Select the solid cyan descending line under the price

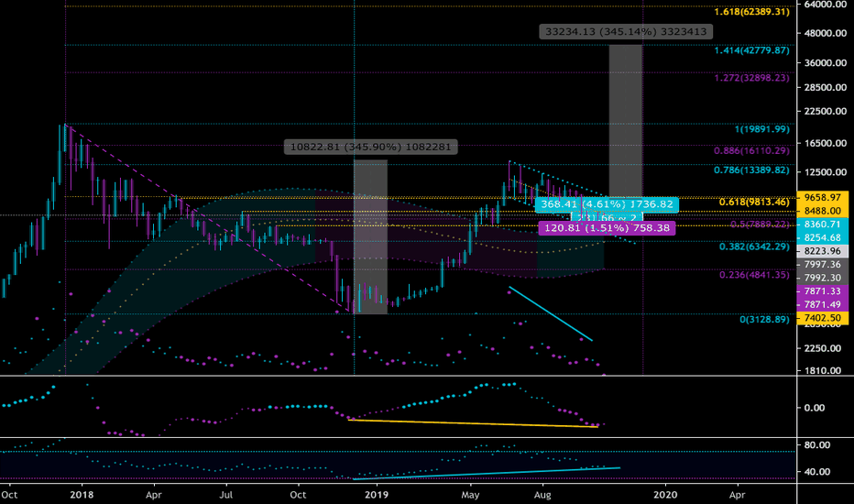point(551,313)
